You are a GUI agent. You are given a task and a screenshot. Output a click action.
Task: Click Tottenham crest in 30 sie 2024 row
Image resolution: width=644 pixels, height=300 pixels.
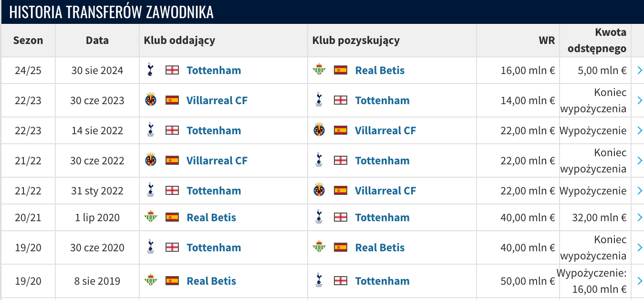point(151,70)
